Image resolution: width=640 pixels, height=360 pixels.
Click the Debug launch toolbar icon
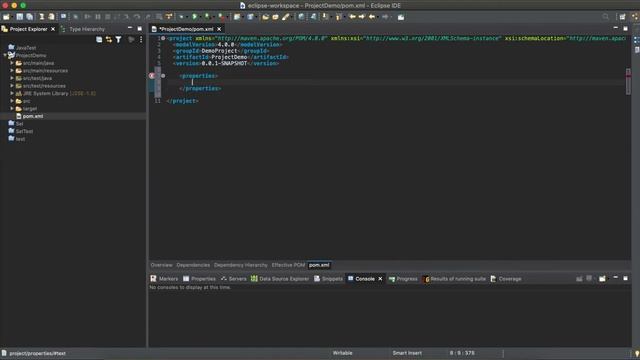[181, 17]
